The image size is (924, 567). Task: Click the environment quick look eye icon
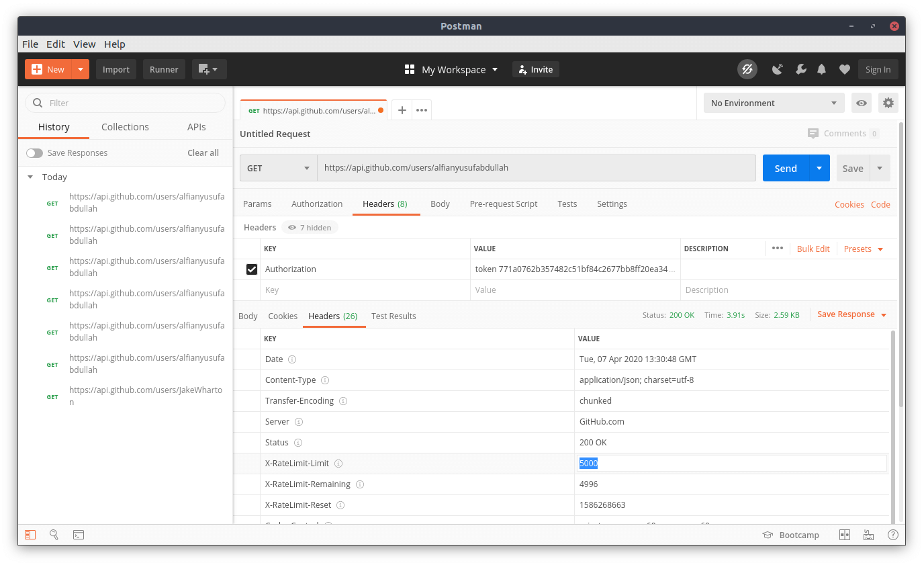(x=862, y=103)
